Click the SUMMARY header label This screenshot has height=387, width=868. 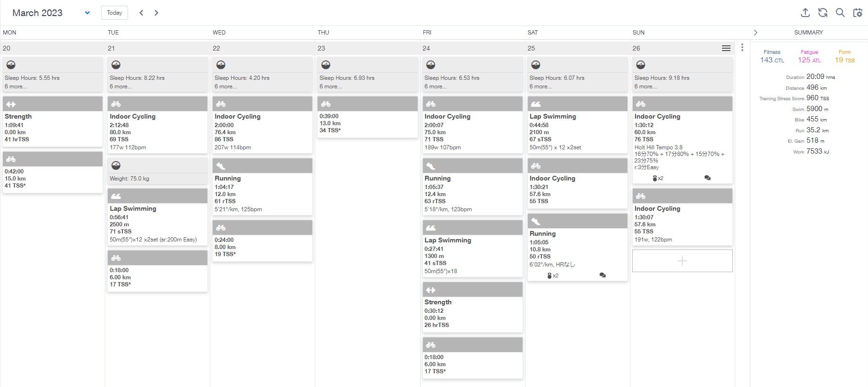point(808,33)
